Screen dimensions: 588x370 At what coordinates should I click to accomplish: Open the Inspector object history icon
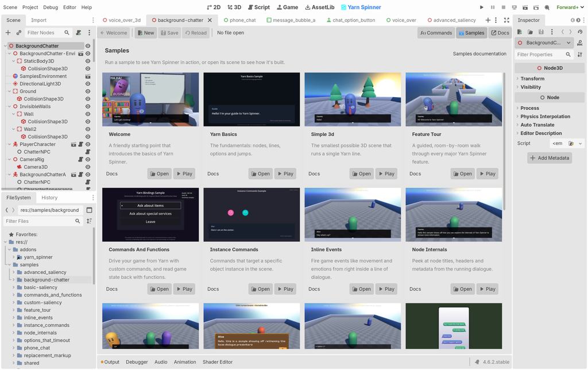580,32
